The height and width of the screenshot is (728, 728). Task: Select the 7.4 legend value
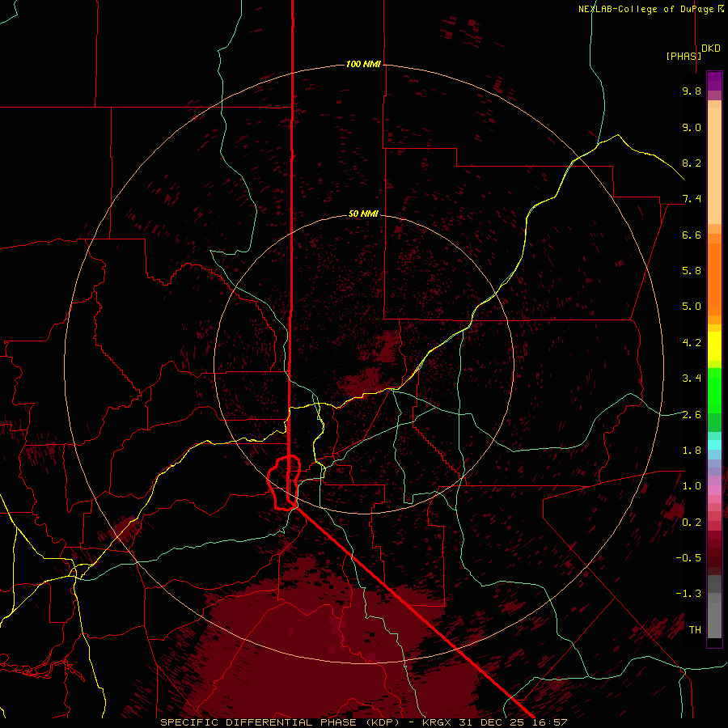pos(692,199)
